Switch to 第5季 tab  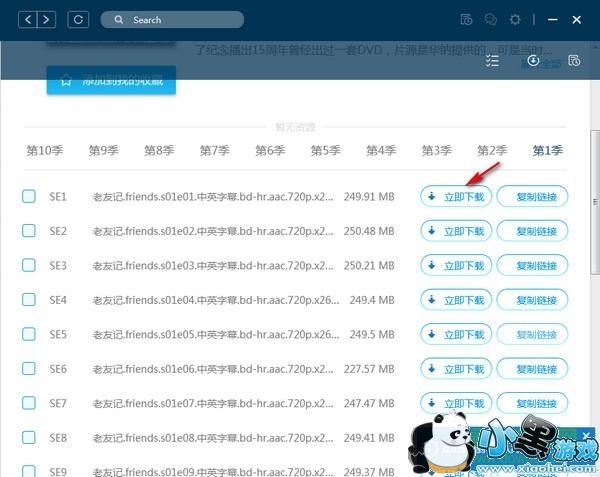(326, 150)
